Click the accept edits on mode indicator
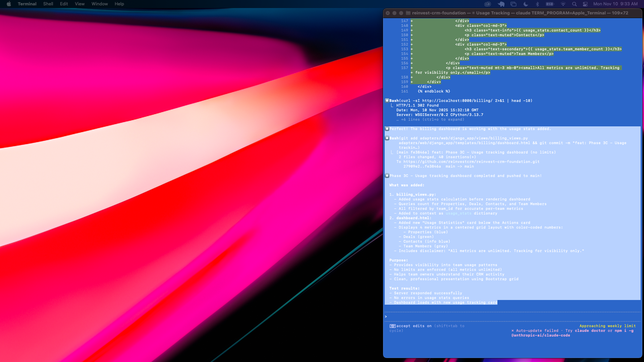Screen dimensions: 644x362 click(414, 326)
